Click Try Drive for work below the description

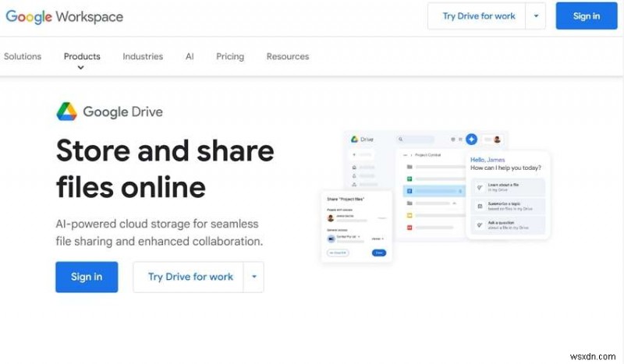click(189, 277)
